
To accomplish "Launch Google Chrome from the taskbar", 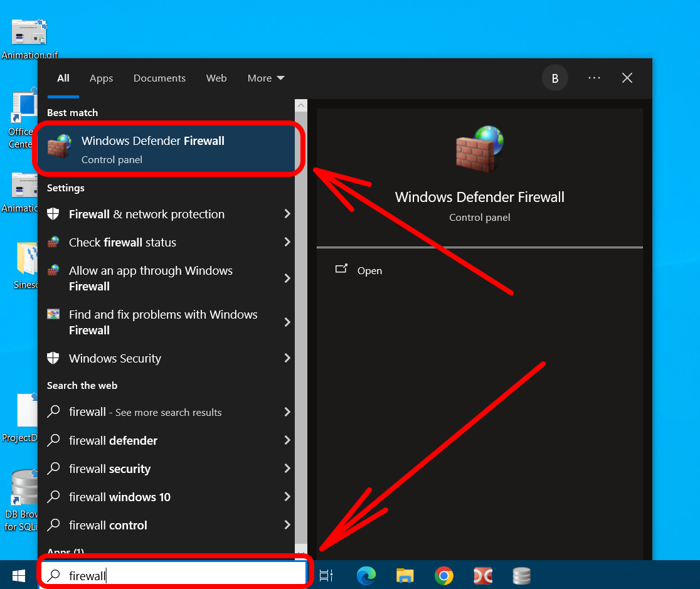I will [x=444, y=575].
